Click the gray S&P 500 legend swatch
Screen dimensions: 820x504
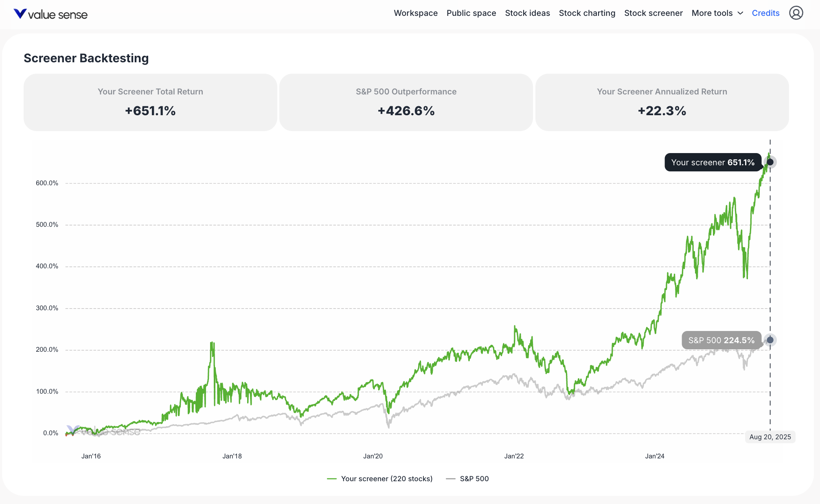(x=451, y=479)
